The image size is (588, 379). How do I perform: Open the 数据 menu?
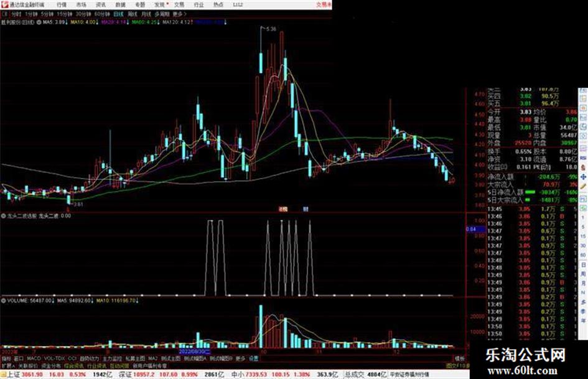pyautogui.click(x=120, y=5)
